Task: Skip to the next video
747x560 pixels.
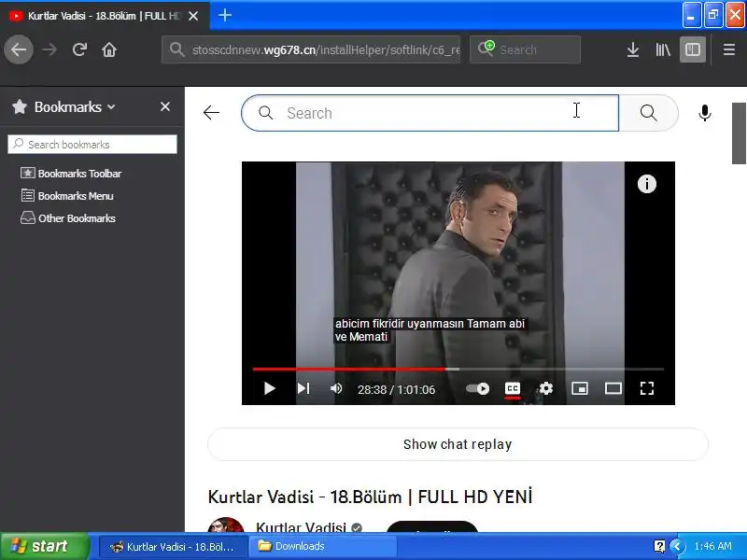Action: (303, 388)
